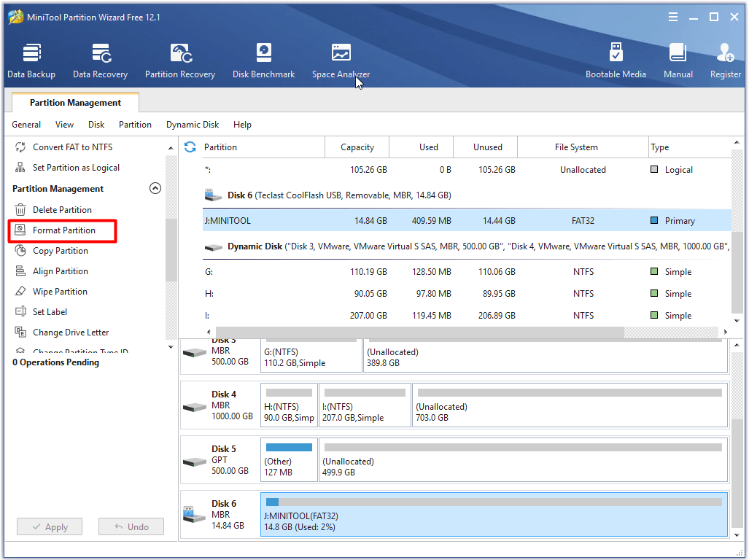This screenshot has height=560, width=749.
Task: Click the Apply button
Action: pyautogui.click(x=50, y=526)
